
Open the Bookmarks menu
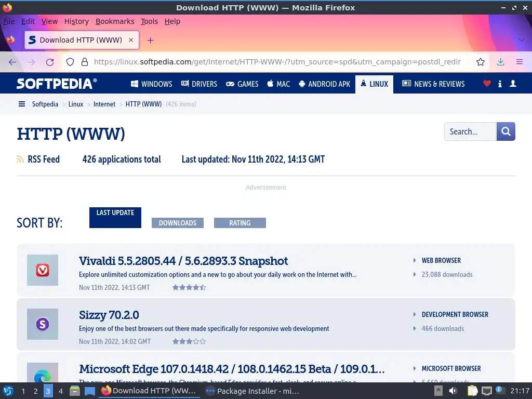point(115,21)
